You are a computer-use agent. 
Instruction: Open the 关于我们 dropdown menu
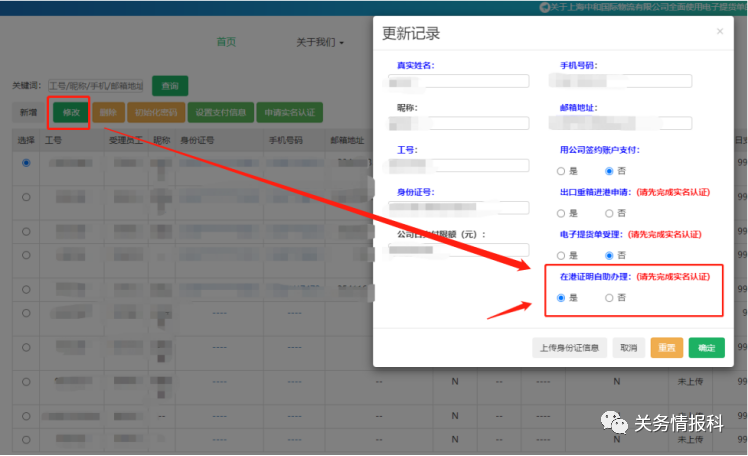(x=320, y=43)
